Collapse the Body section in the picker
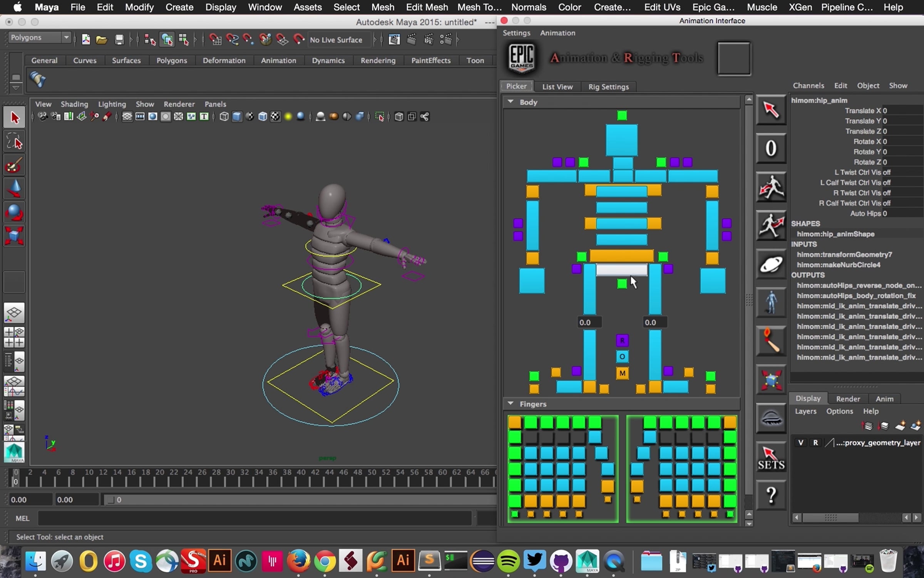The width and height of the screenshot is (924, 578). coord(511,102)
